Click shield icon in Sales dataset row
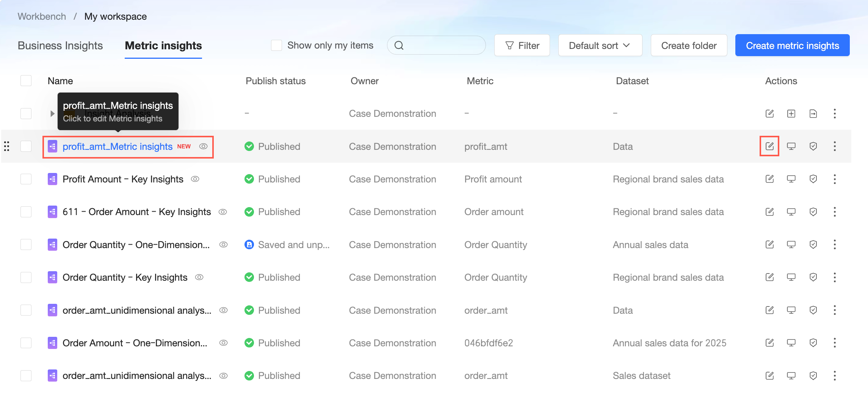 pyautogui.click(x=813, y=376)
